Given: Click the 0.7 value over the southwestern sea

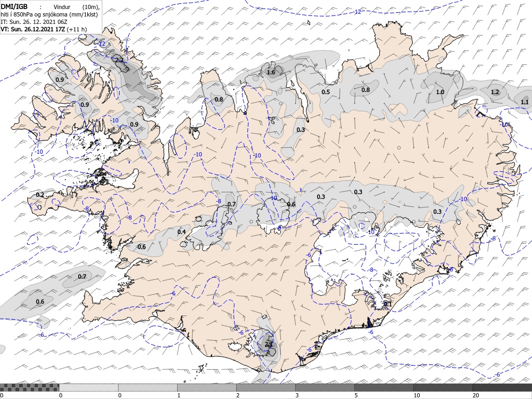Looking at the screenshot, I should coord(82,277).
